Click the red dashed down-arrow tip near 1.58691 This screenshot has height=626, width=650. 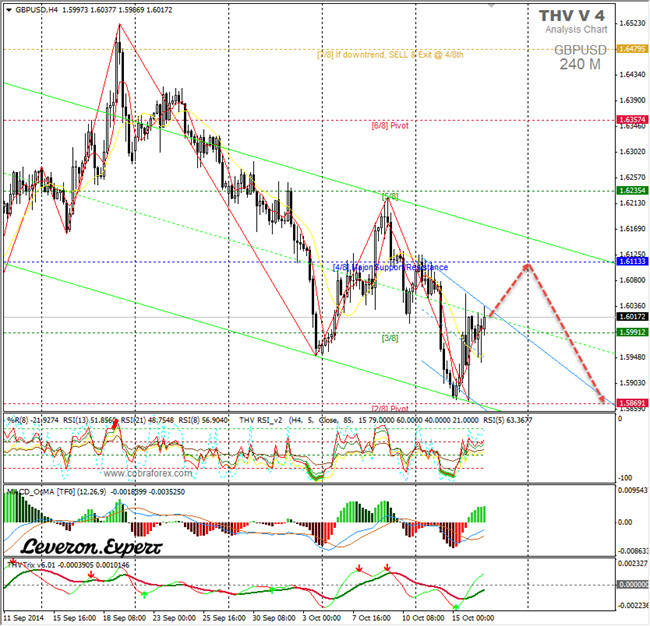click(x=606, y=402)
